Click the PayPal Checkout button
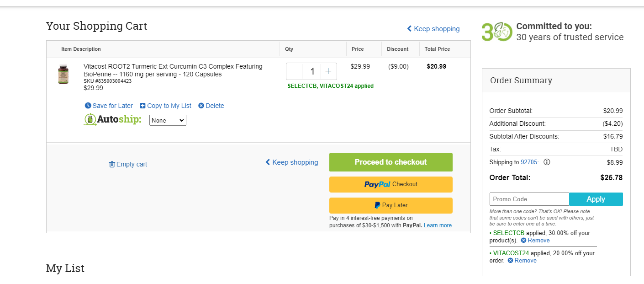The image size is (644, 284). click(x=391, y=184)
